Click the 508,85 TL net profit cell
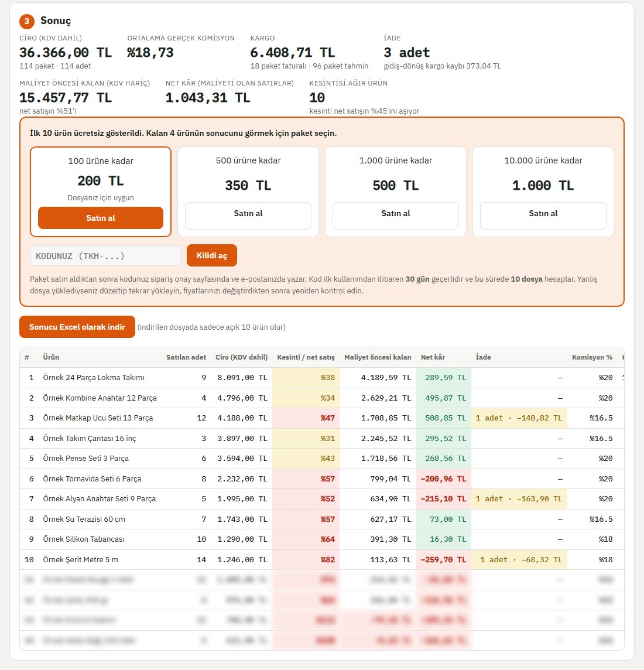This screenshot has width=644, height=670. coord(444,418)
